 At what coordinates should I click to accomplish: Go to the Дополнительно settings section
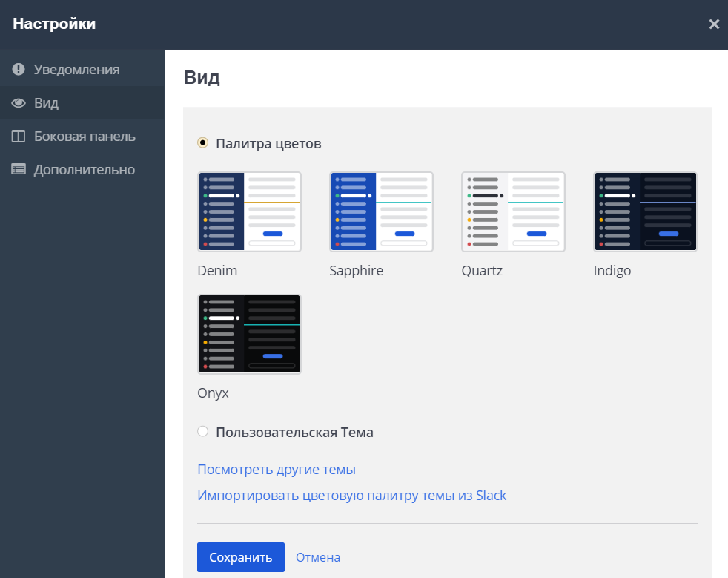point(84,170)
